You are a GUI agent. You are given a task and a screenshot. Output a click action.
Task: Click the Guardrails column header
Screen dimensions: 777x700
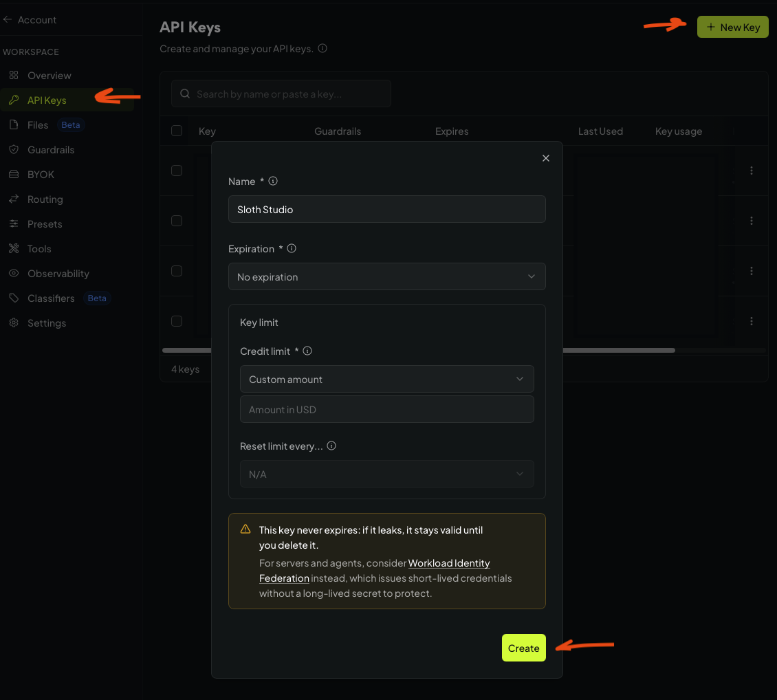click(x=338, y=131)
